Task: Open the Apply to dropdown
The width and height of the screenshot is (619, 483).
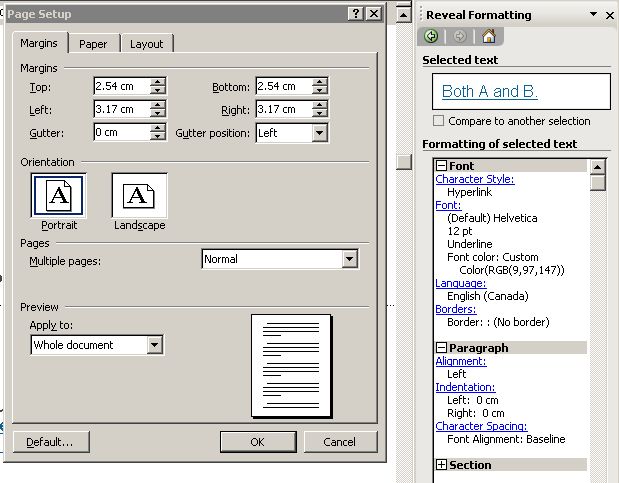Action: [155, 345]
